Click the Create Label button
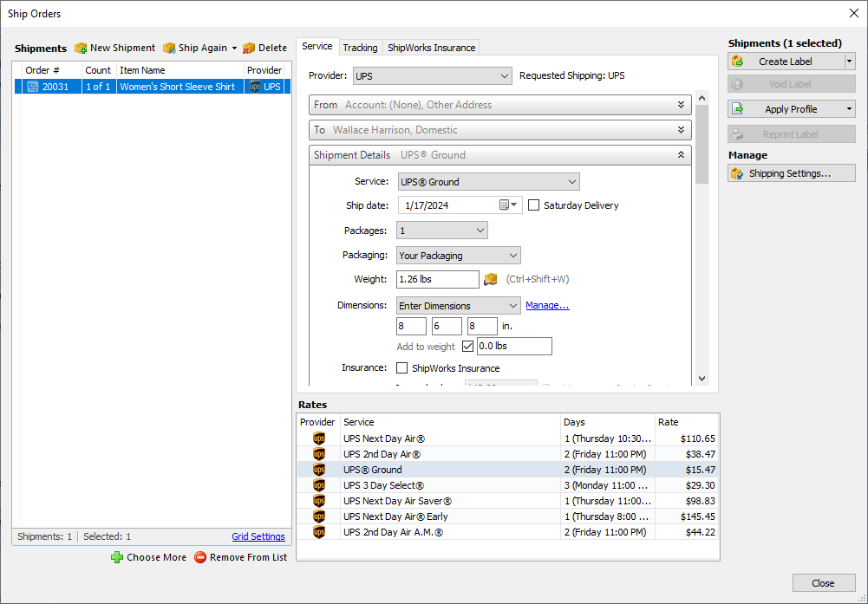The width and height of the screenshot is (868, 604). click(786, 62)
